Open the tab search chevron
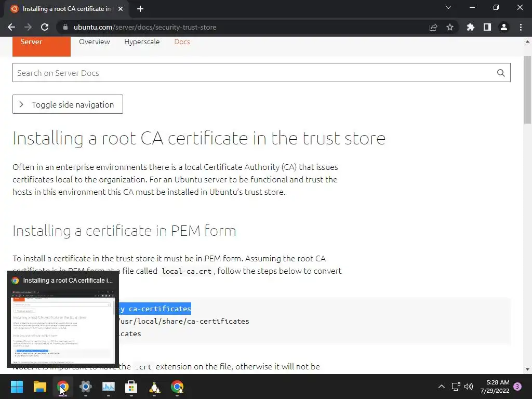The height and width of the screenshot is (399, 532). click(448, 7)
